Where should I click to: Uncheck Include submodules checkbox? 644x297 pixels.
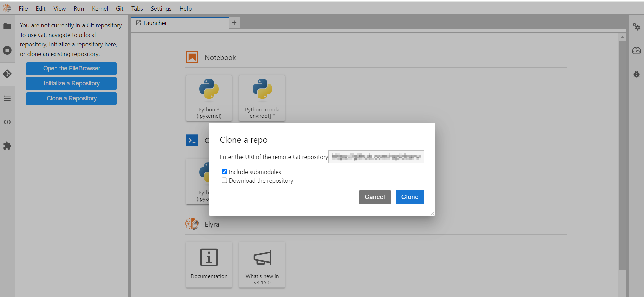pos(224,172)
